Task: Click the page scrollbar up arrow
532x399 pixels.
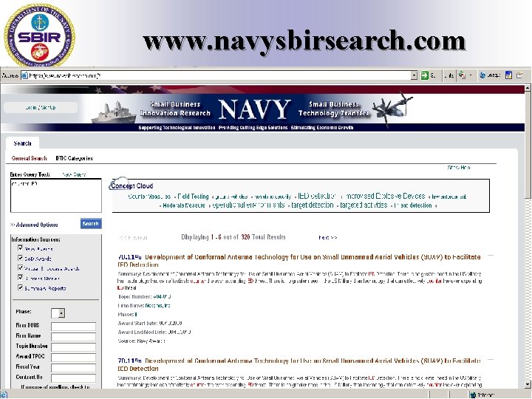Action: pos(528,88)
